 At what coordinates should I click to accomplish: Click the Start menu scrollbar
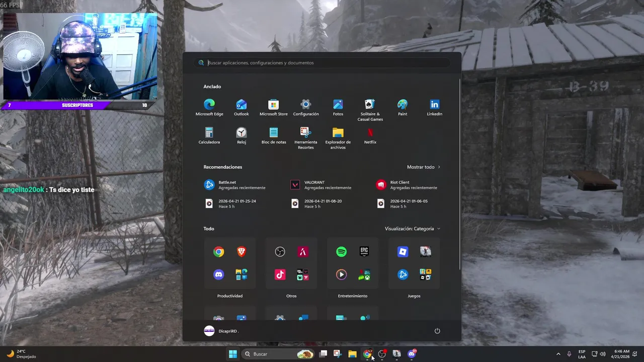(x=460, y=173)
